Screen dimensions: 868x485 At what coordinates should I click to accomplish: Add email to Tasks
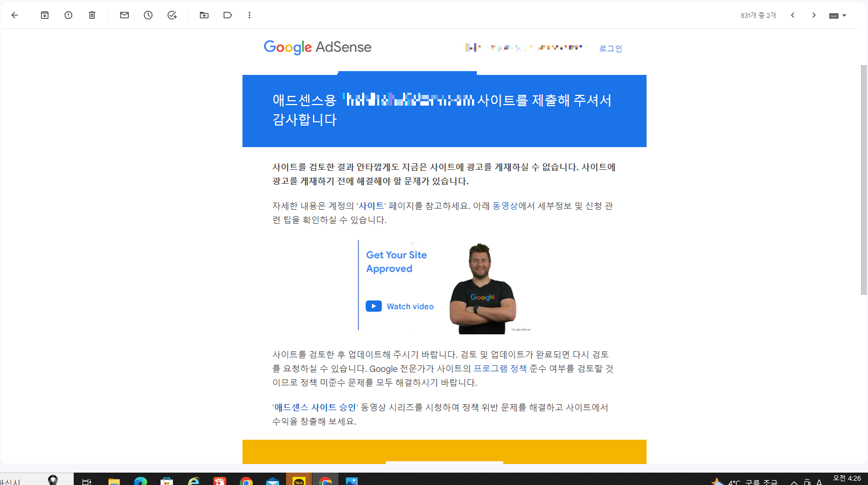(x=172, y=15)
